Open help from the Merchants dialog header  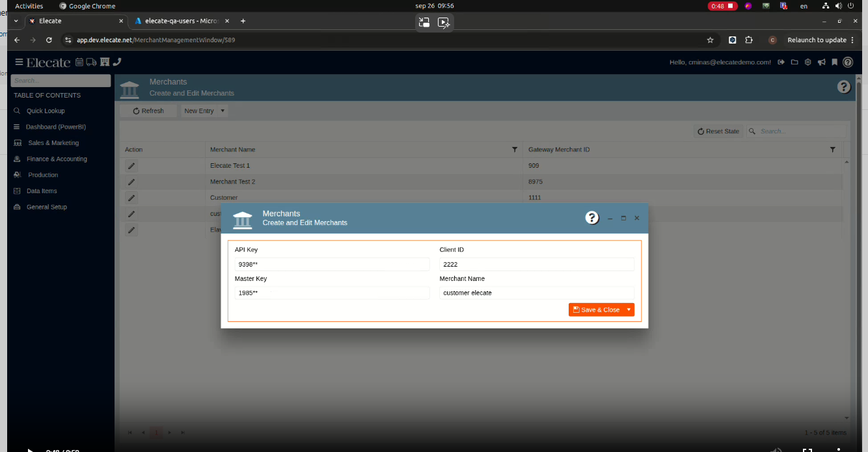click(x=591, y=218)
